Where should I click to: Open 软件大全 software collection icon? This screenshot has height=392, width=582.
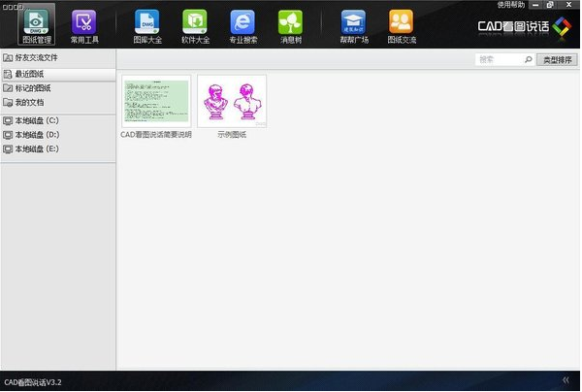[195, 26]
